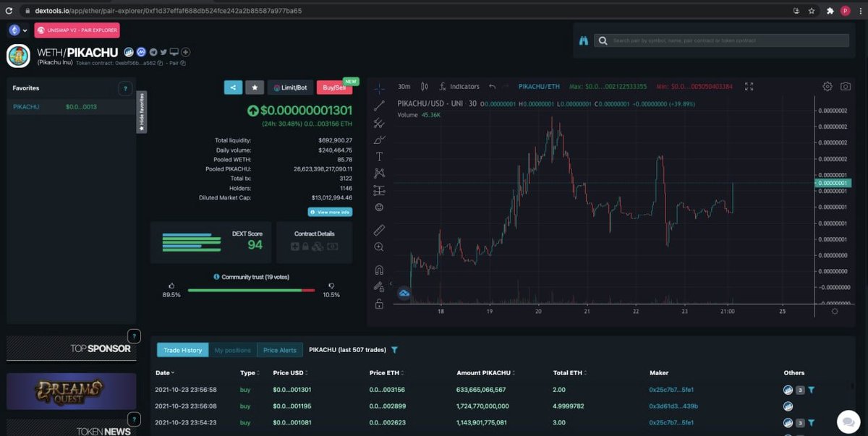Open the CoinMarketCap icon beside PIKACHU
Screen dimensions: 868x436
pyautogui.click(x=142, y=52)
